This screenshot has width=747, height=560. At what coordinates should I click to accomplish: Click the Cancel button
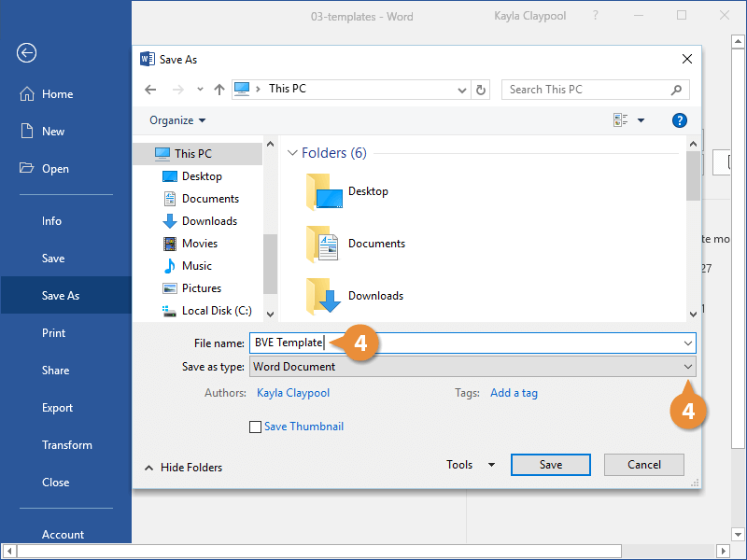tap(644, 465)
